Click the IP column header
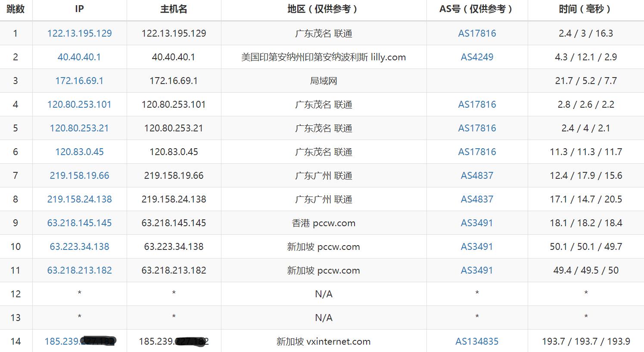This screenshot has width=644, height=352. [79, 9]
